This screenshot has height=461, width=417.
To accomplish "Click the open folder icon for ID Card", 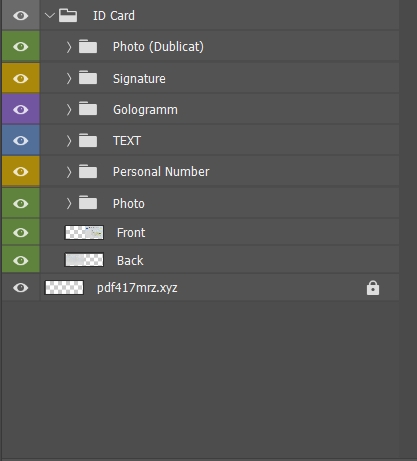I will pyautogui.click(x=68, y=16).
